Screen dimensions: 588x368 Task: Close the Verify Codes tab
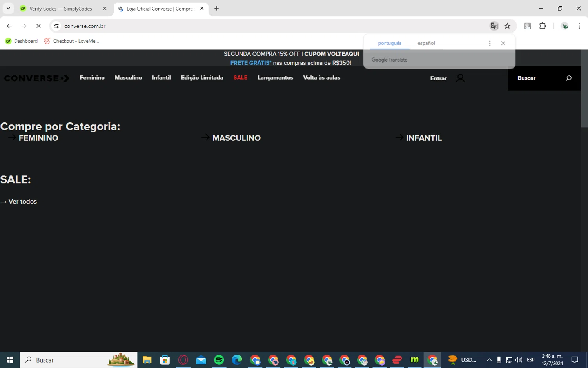(x=105, y=8)
